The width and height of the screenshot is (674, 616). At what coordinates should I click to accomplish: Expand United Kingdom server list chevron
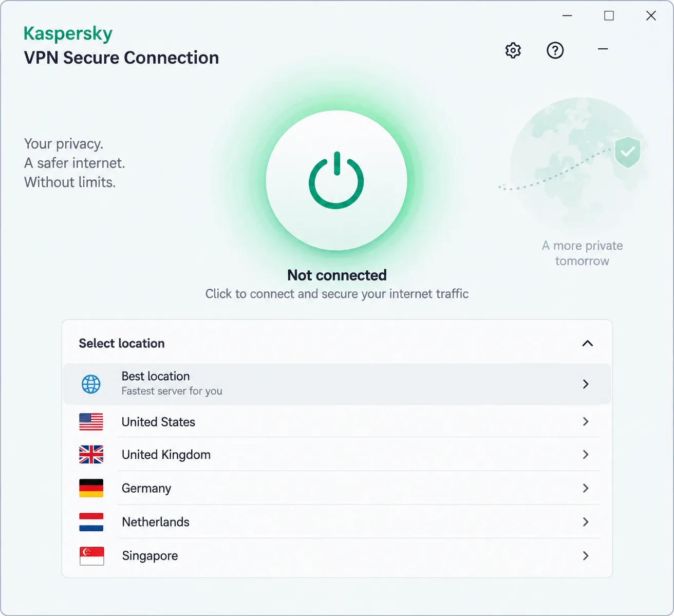586,455
